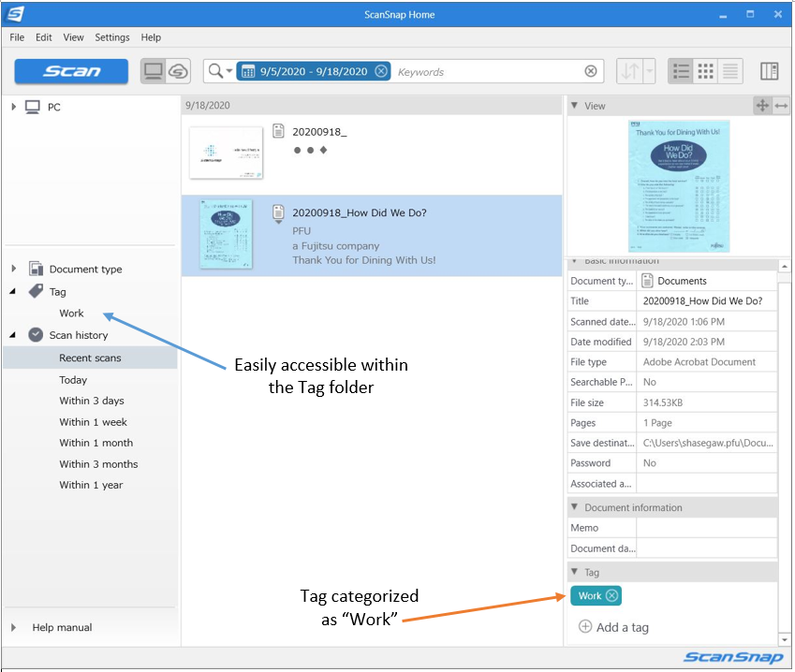
Task: Toggle the view panel layout icon
Action: [x=769, y=71]
